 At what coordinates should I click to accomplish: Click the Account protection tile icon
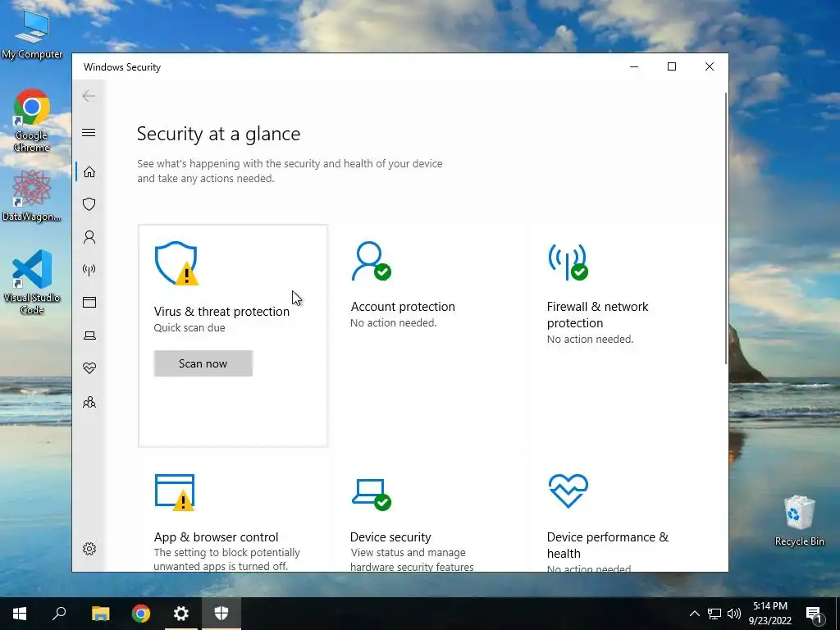tap(372, 261)
